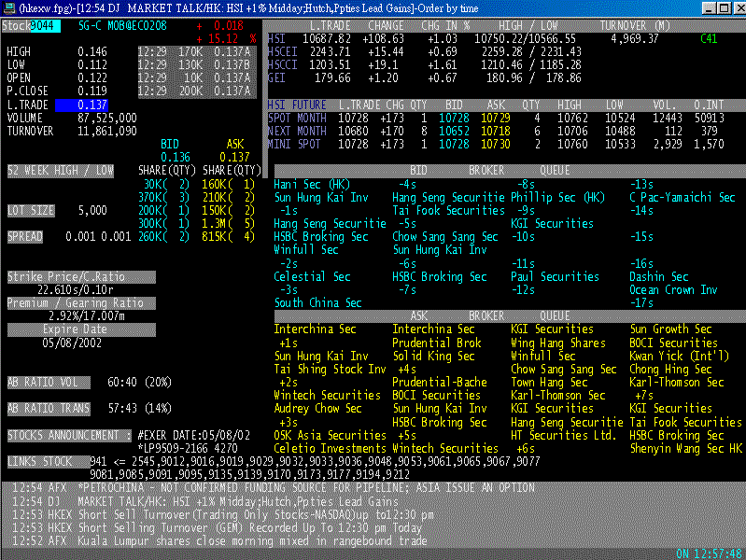
Task: Select Celestial Sec in bid queue
Action: (x=312, y=276)
